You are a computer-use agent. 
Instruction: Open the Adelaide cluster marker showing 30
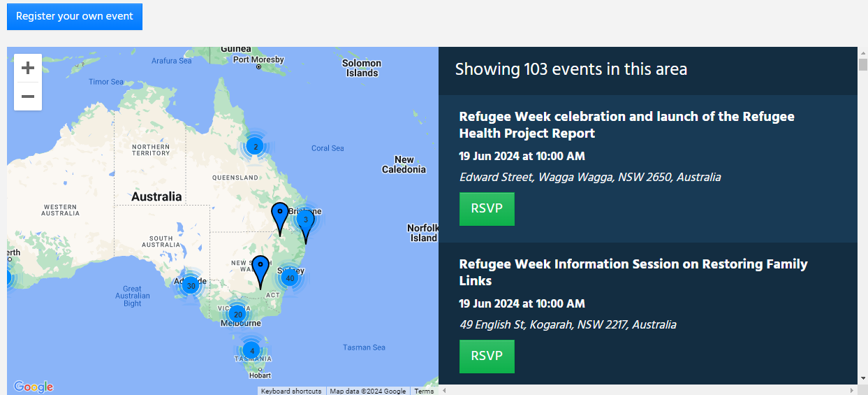pos(191,285)
